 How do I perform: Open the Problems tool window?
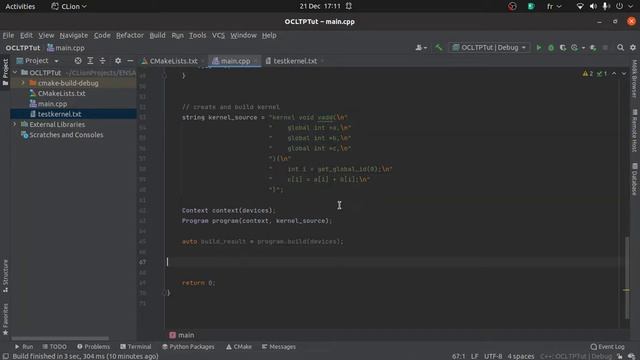click(93, 347)
